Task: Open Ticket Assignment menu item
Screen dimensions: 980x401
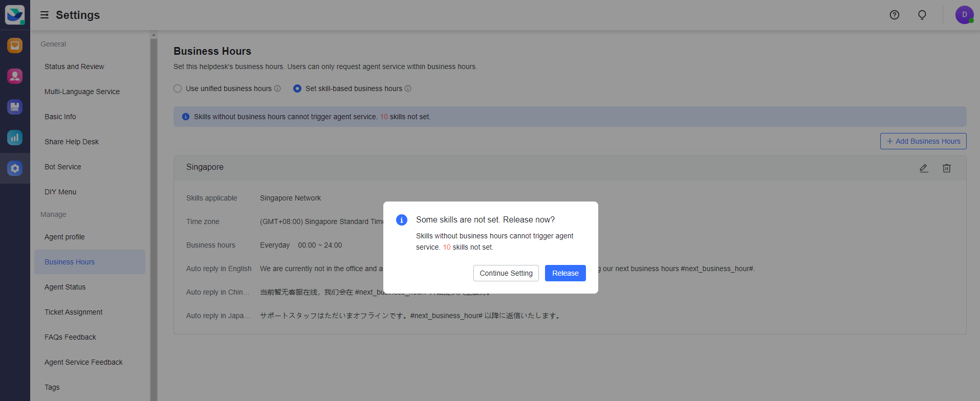Action: [x=73, y=312]
